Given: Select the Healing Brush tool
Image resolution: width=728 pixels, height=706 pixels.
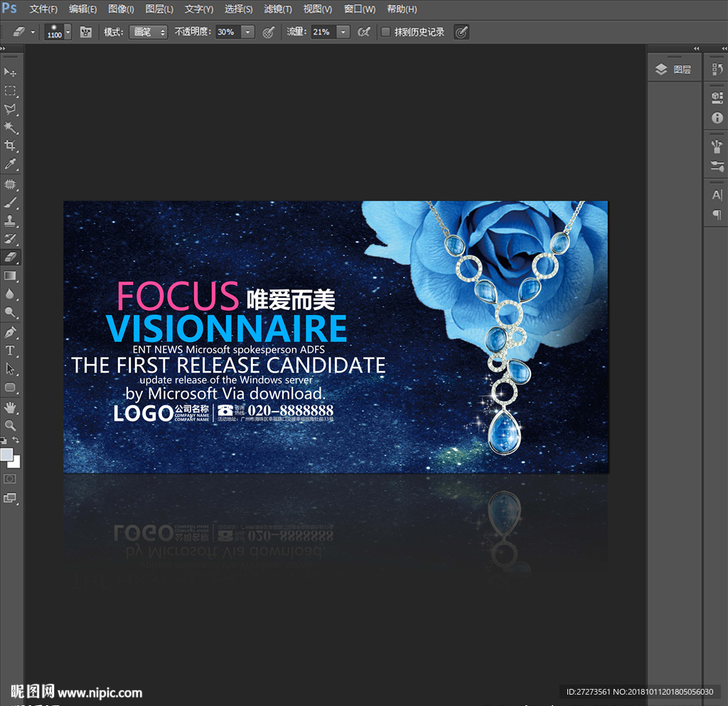Looking at the screenshot, I should (x=10, y=184).
